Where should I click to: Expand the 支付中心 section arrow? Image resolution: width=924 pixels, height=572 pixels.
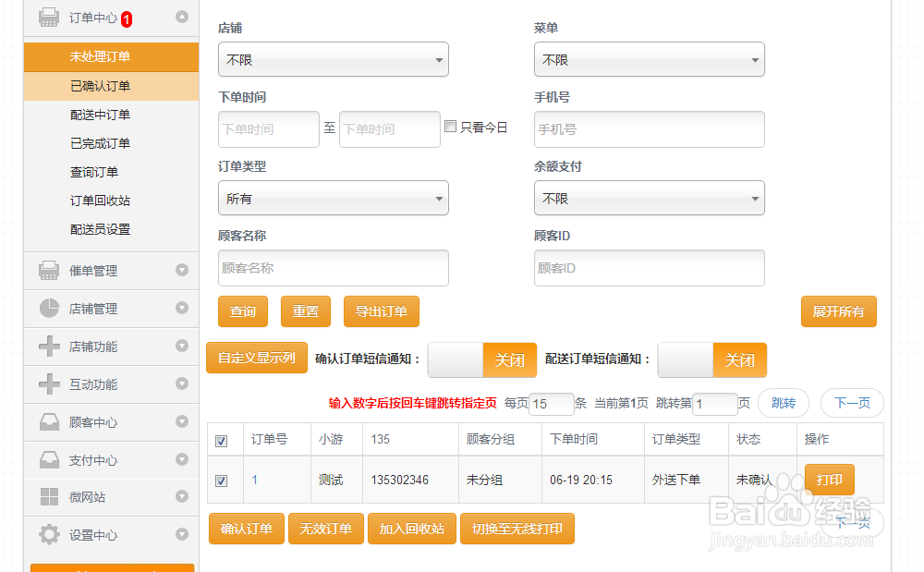pos(182,459)
